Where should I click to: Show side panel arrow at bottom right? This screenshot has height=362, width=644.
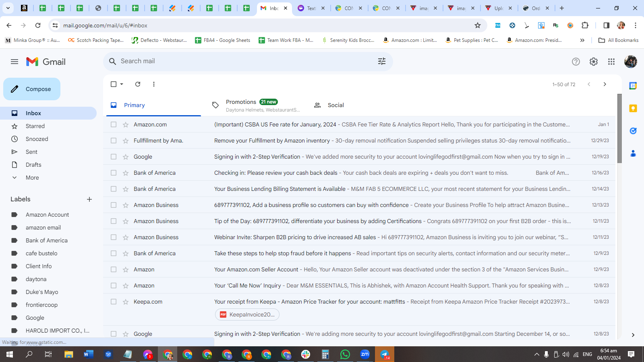633,335
